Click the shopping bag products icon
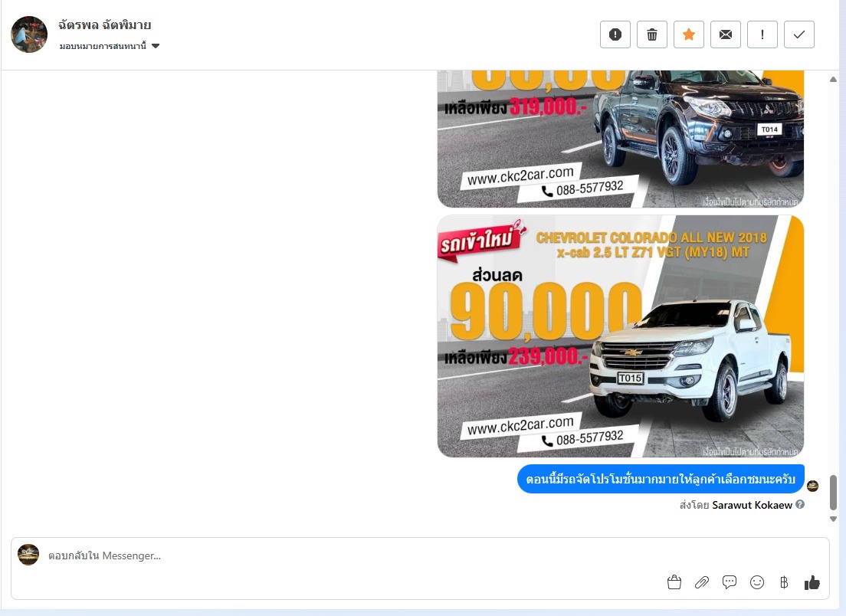This screenshot has height=616, width=846. [674, 582]
